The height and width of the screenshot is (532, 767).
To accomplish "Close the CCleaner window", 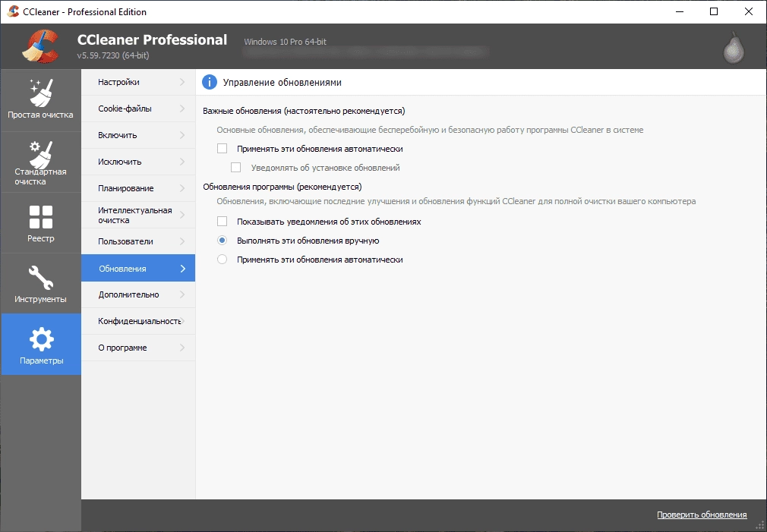I will point(749,11).
